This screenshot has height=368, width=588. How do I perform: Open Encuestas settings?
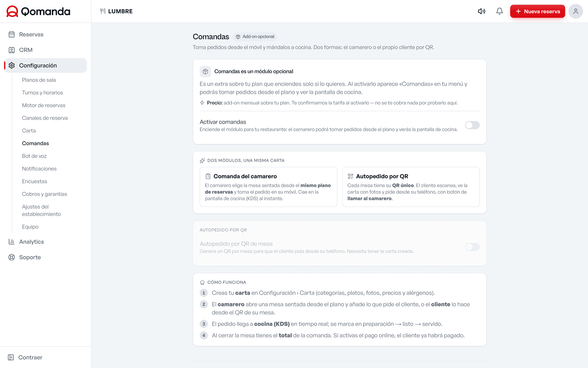tap(34, 181)
